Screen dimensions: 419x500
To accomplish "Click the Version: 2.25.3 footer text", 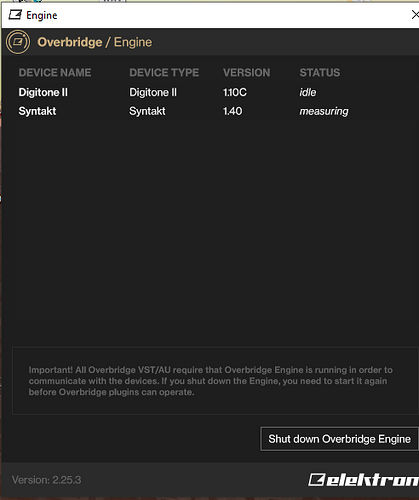I will coord(47,480).
